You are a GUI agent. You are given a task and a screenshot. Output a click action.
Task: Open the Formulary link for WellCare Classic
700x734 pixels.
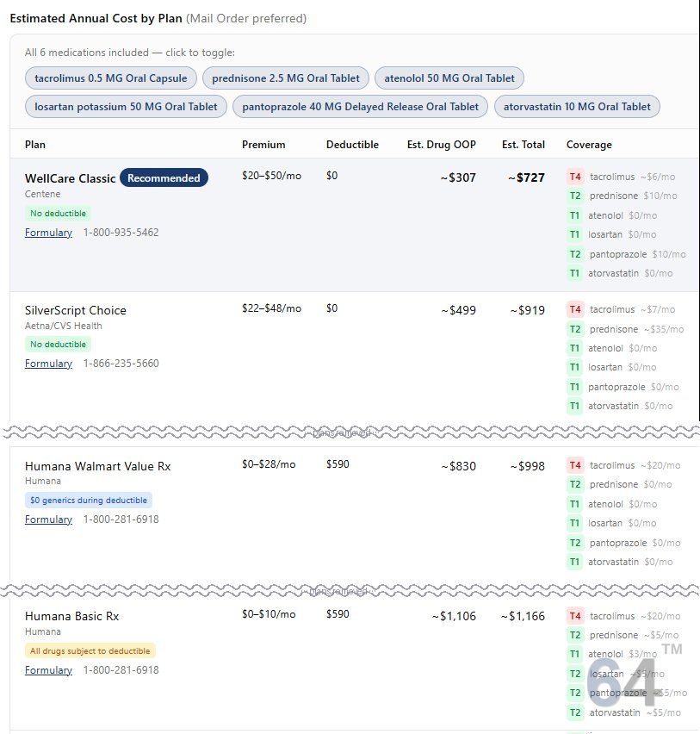pyautogui.click(x=48, y=233)
